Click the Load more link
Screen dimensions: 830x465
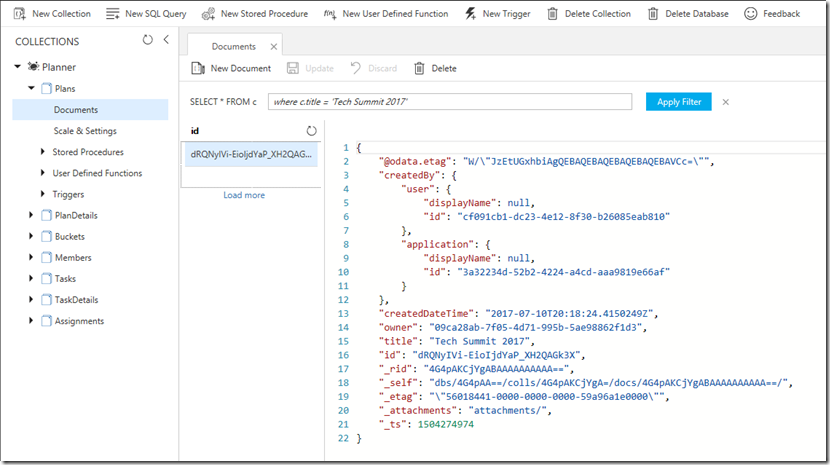[x=244, y=195]
